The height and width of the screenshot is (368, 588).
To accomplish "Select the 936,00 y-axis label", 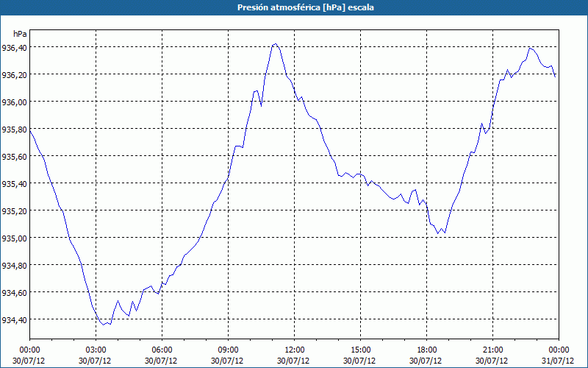I will coord(14,102).
